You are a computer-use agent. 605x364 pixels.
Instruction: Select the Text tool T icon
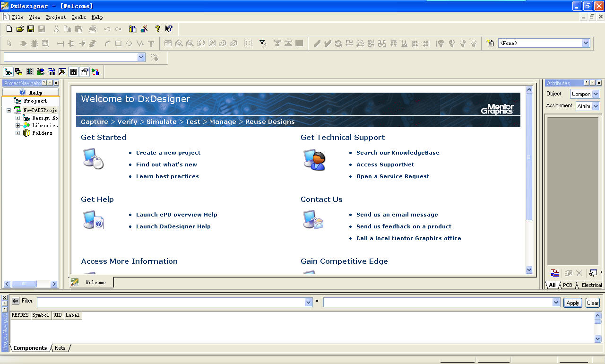click(x=151, y=43)
